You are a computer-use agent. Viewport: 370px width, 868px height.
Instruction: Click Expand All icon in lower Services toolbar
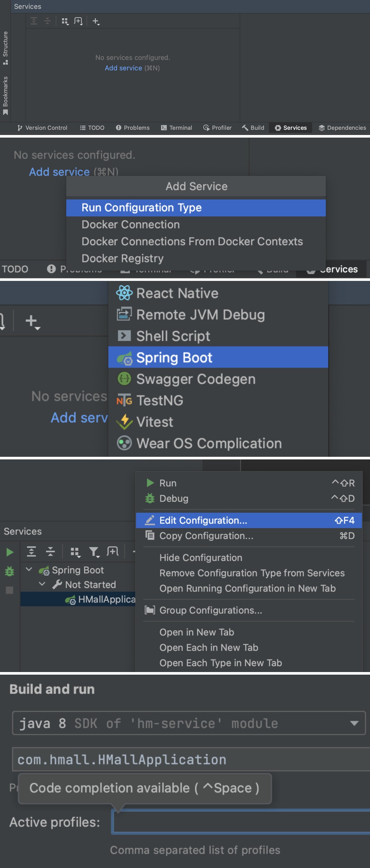point(31,552)
